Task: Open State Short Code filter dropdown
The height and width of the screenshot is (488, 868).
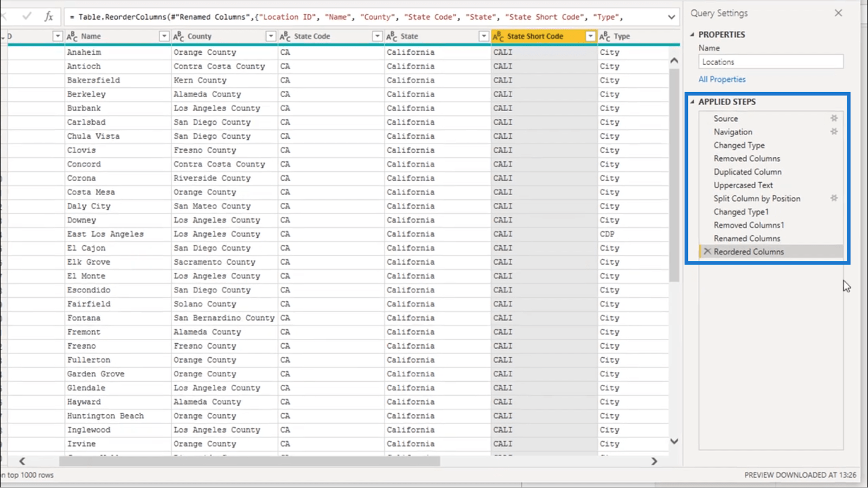Action: pos(590,36)
